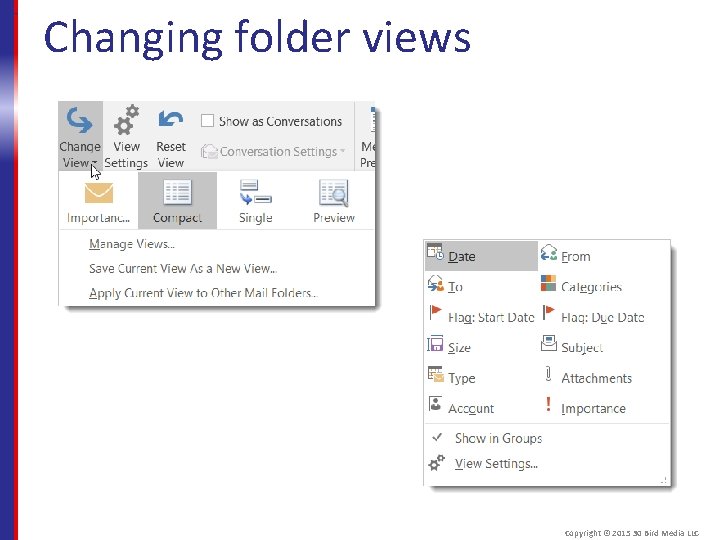Image resolution: width=720 pixels, height=540 pixels.
Task: Arrange by To option
Action: click(481, 286)
